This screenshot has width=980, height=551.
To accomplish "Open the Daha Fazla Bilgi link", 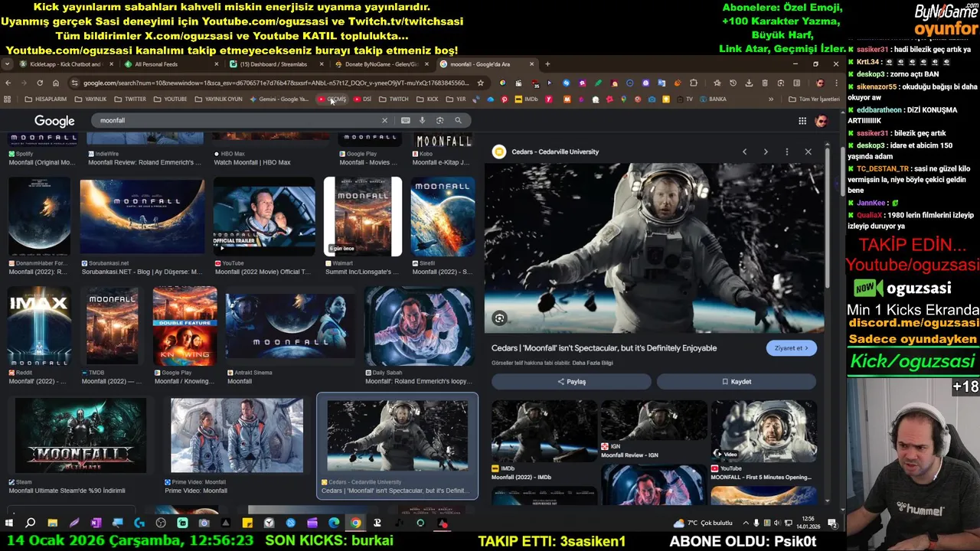I will [593, 363].
